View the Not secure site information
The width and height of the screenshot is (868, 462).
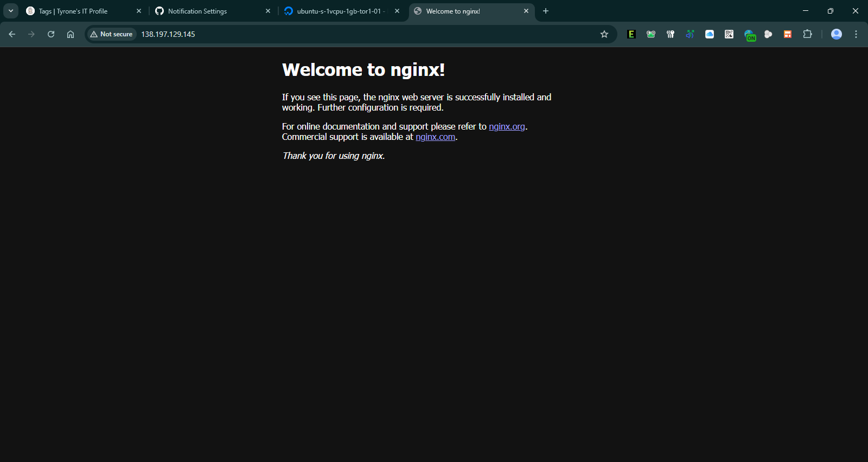(112, 34)
